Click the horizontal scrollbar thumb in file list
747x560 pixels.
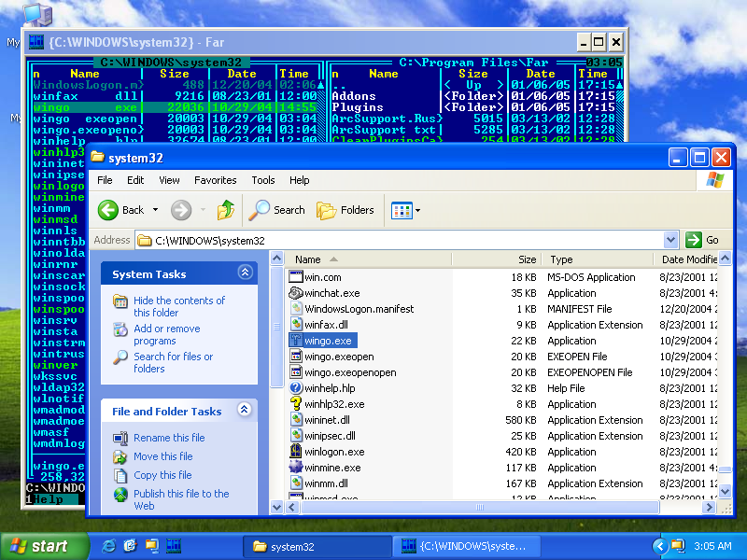(480, 508)
